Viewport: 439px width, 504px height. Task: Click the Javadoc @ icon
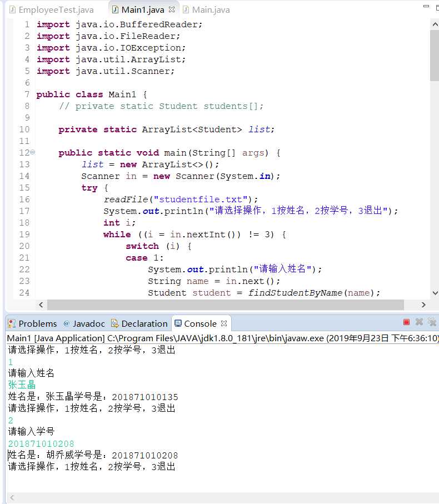[67, 323]
